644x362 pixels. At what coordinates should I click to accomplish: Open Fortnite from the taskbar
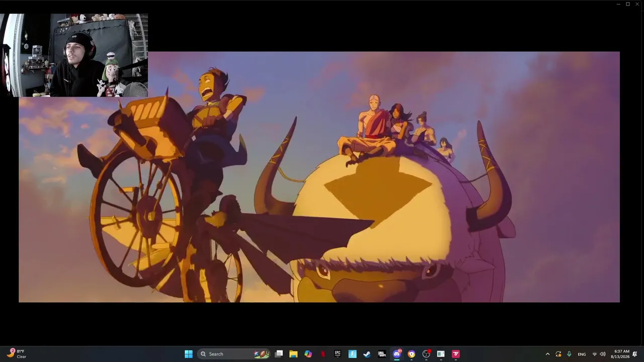pos(352,354)
